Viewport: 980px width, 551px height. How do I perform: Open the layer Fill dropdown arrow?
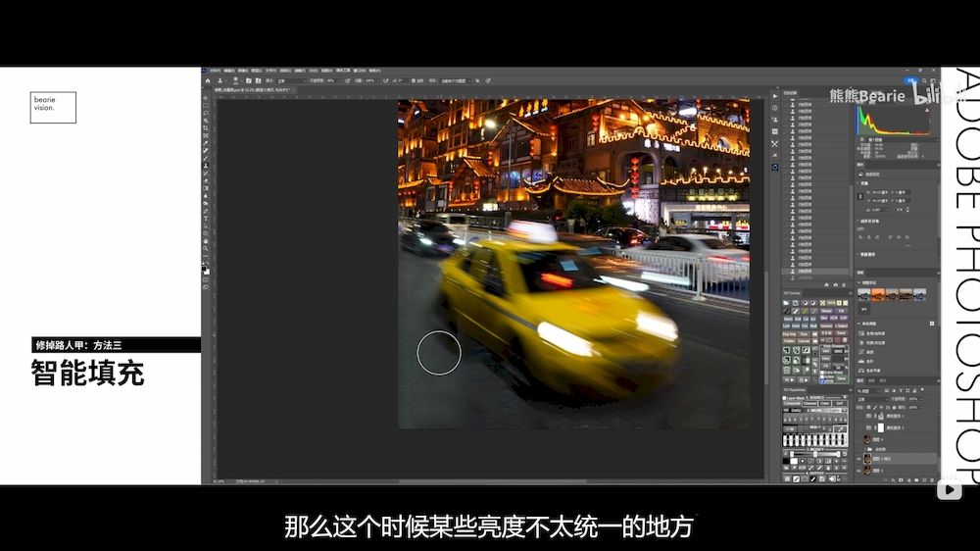coord(921,407)
